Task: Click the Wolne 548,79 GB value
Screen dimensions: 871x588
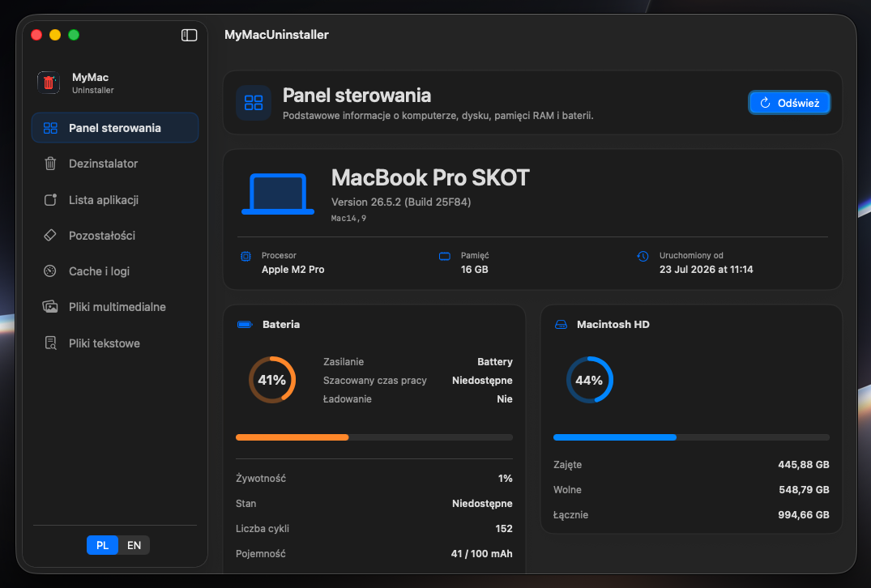Action: [x=804, y=490]
